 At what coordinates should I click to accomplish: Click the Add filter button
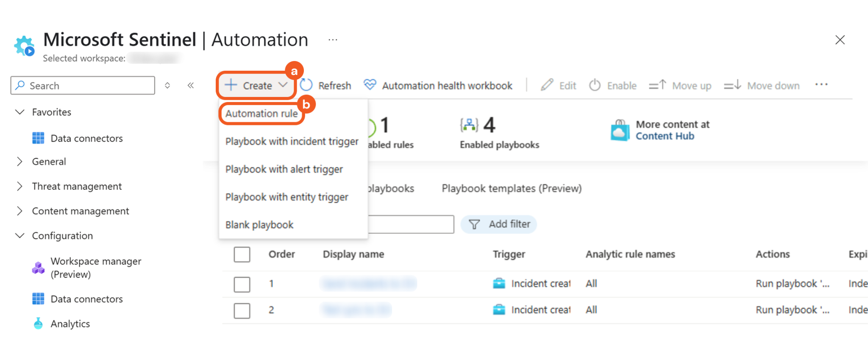[x=499, y=224]
